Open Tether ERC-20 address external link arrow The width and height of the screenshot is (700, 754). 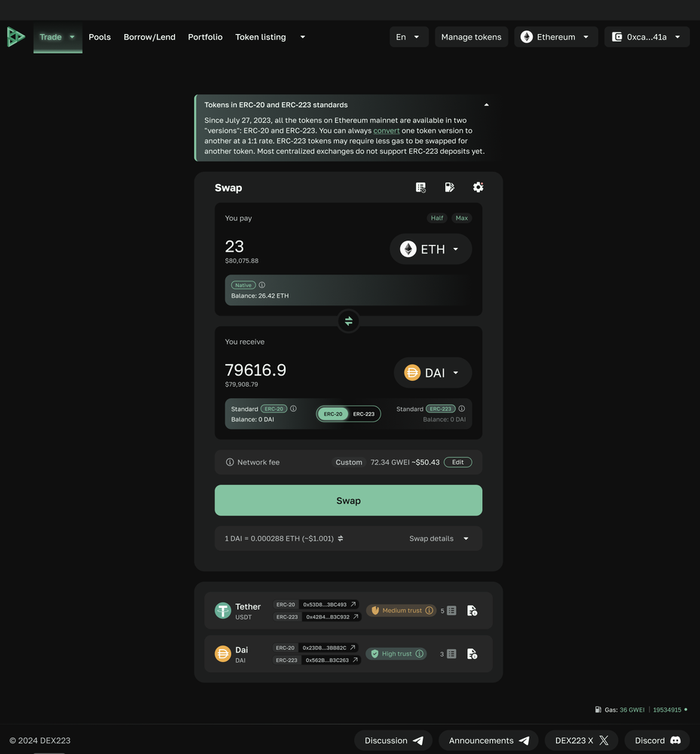(x=353, y=605)
